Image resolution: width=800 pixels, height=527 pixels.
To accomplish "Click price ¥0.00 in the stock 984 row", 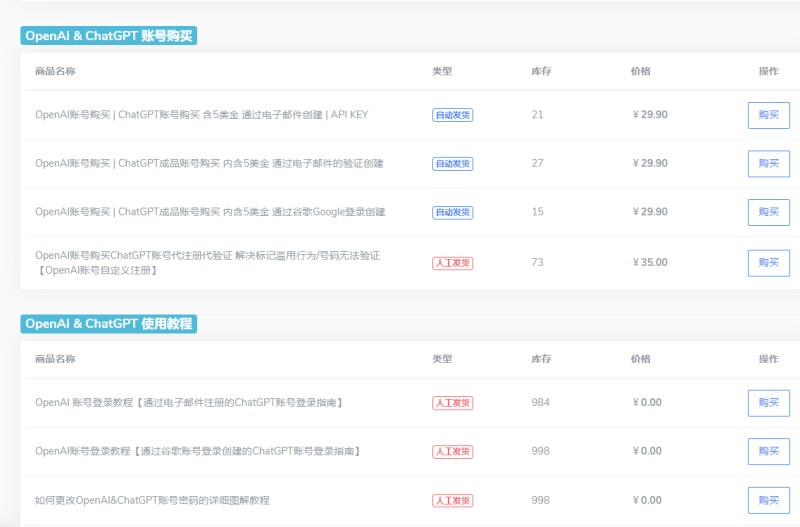I will 647,403.
